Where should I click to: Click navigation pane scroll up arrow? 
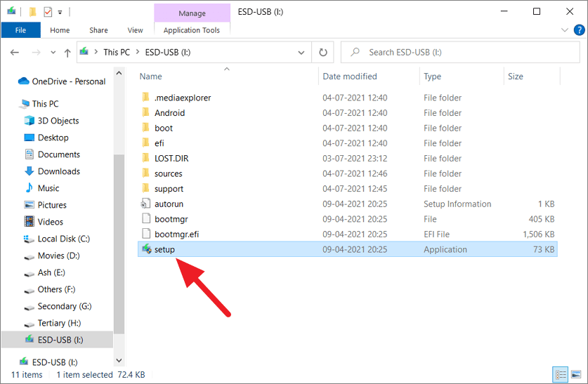119,73
